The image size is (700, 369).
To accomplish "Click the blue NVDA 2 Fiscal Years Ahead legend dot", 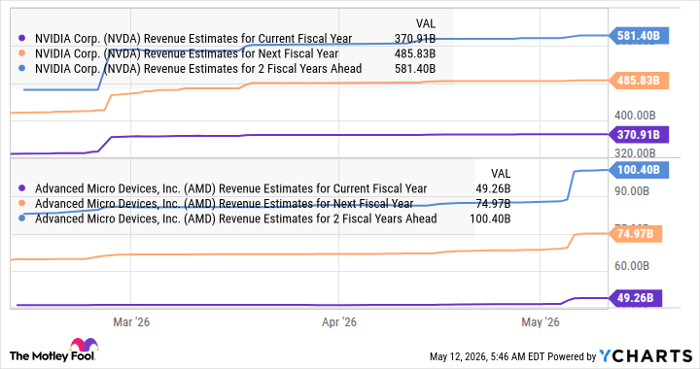I will pos(22,69).
